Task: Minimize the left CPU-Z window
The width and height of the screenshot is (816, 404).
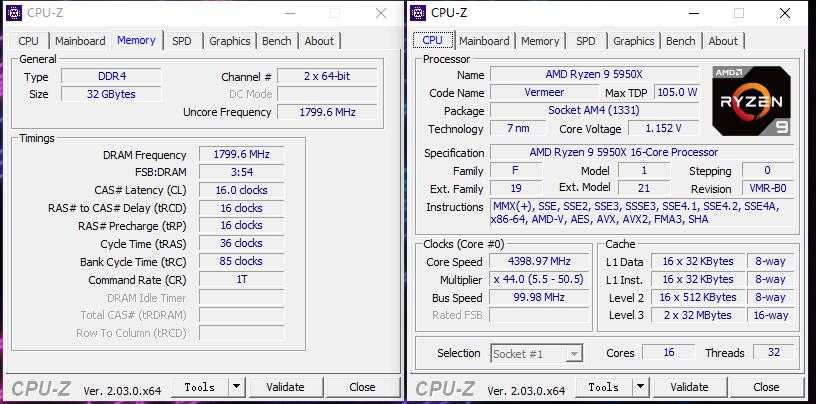Action: pyautogui.click(x=290, y=14)
